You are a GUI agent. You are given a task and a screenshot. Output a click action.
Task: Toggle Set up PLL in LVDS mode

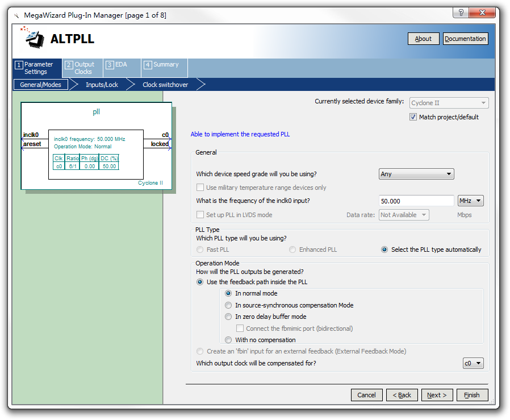click(x=200, y=215)
